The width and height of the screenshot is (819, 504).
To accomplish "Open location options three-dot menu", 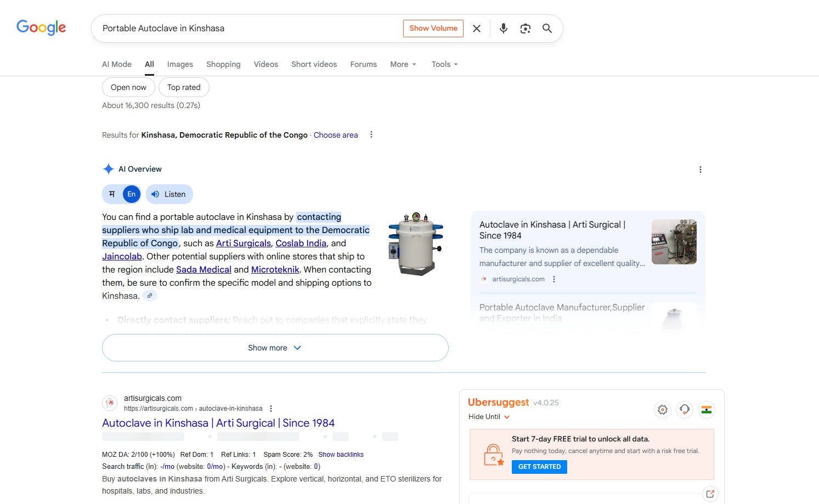I will click(x=371, y=135).
